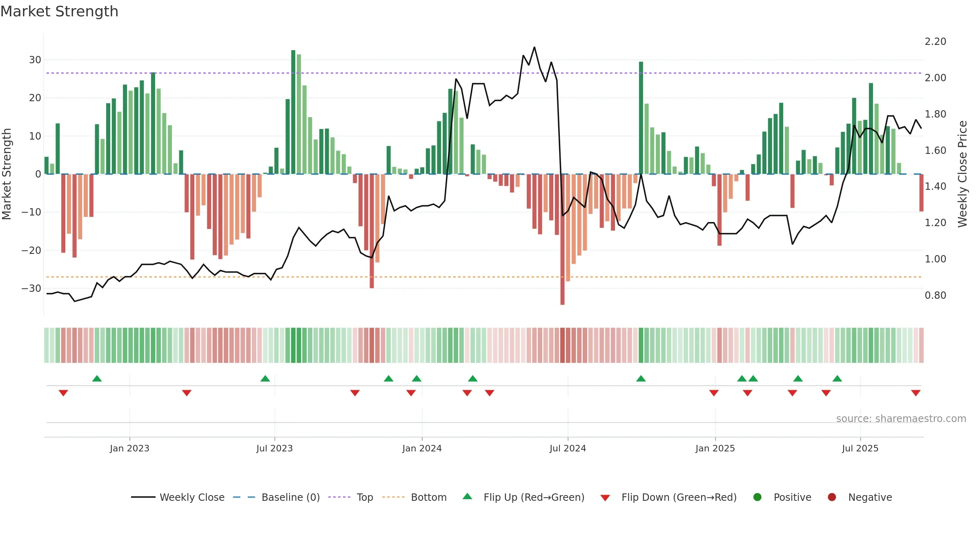Click the green triangle icon beside Flip Up legend
Screen dimensions: 980x551
coord(468,496)
